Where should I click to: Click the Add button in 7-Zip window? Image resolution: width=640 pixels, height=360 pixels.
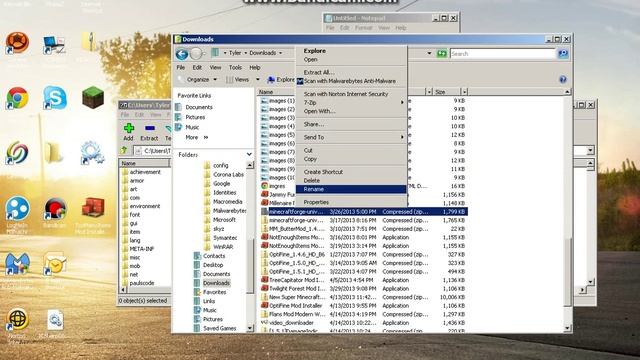point(129,132)
